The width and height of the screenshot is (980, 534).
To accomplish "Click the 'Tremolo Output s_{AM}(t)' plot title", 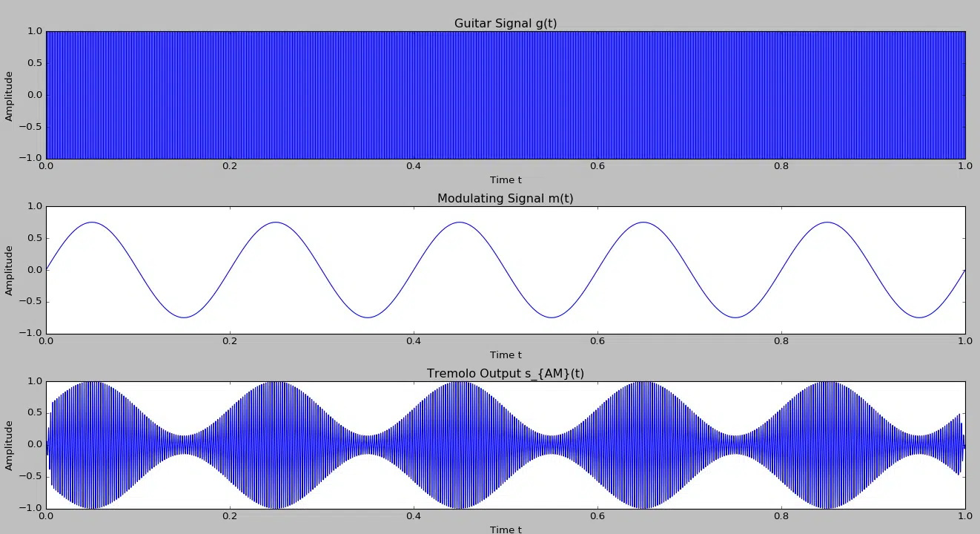I will tap(506, 373).
